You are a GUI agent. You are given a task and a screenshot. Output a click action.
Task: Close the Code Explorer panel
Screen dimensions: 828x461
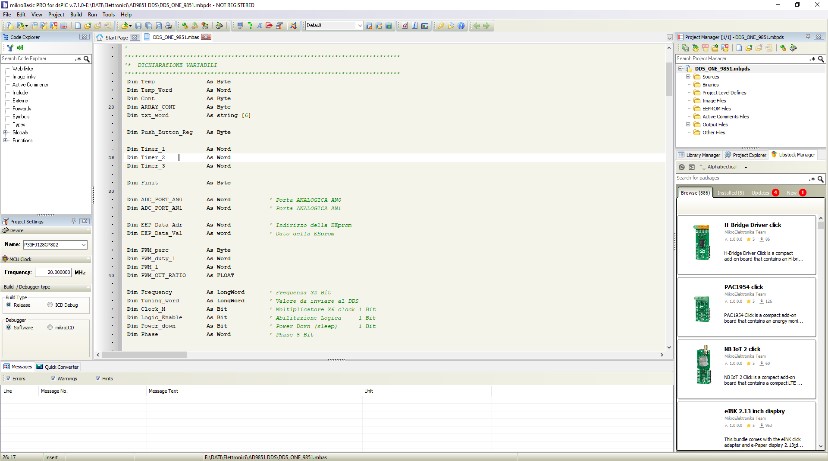86,37
